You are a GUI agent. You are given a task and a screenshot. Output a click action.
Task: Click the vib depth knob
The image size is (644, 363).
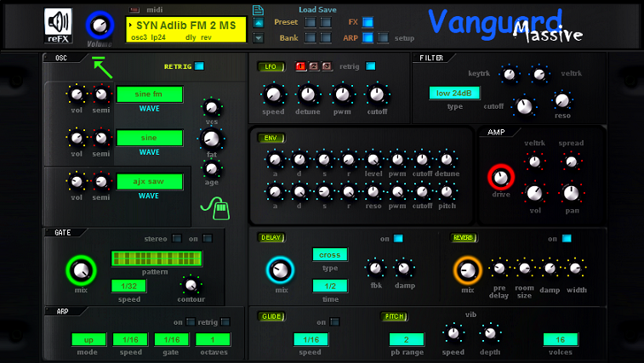click(490, 333)
